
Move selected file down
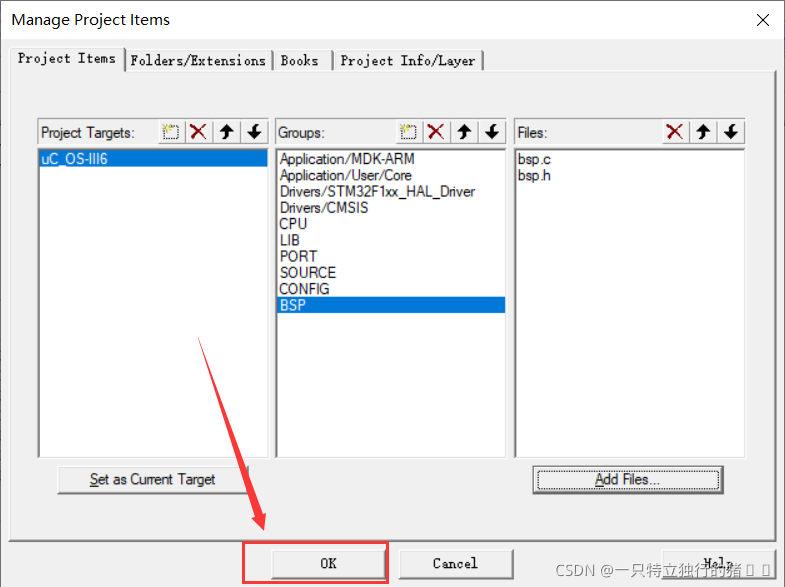(731, 132)
